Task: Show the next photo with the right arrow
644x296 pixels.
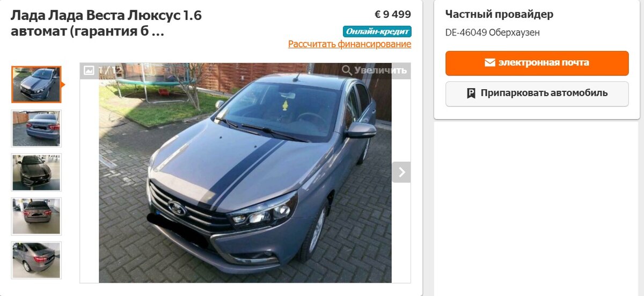Action: click(x=401, y=172)
